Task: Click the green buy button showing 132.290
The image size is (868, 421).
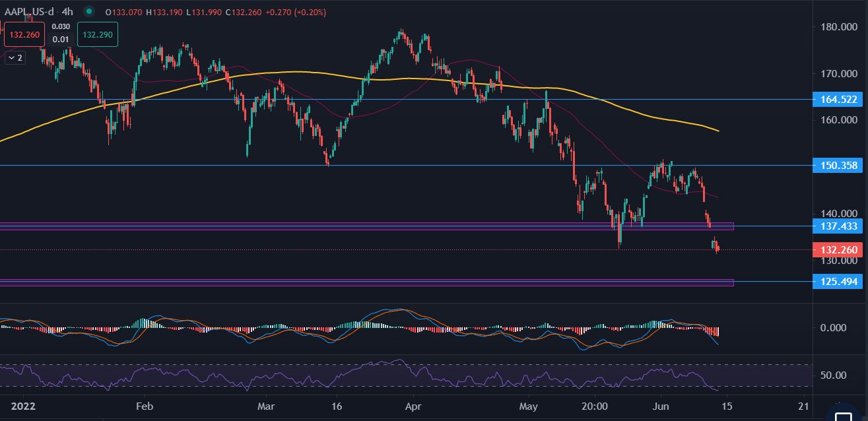Action: (97, 34)
